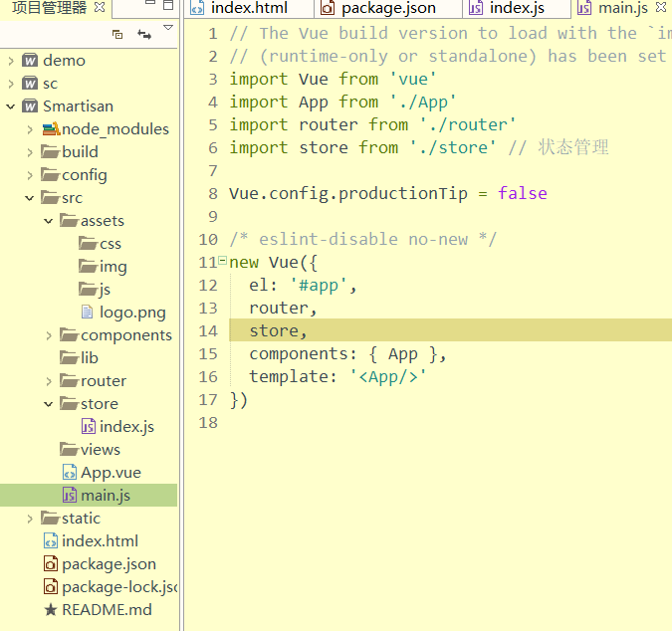This screenshot has height=631, width=672.
Task: Click the App.vue file icon
Action: [x=70, y=473]
